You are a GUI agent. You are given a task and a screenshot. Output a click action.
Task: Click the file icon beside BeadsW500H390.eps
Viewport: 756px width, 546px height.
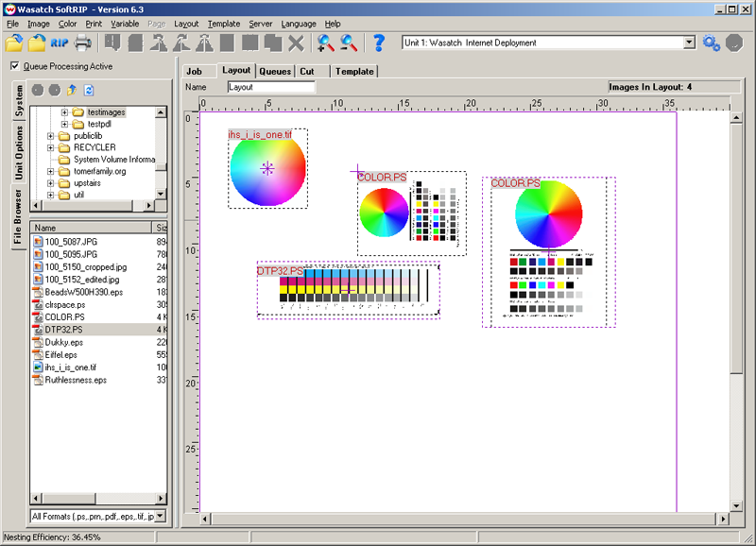point(38,292)
